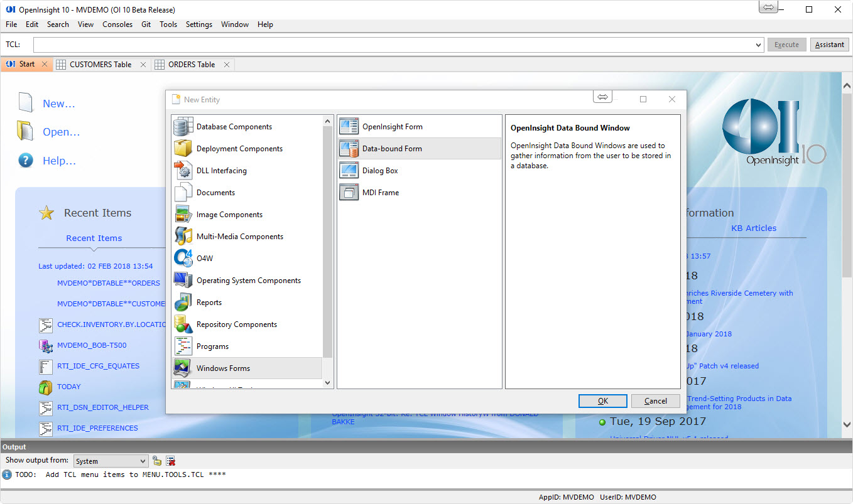This screenshot has width=853, height=504.
Task: Click category list scroll-down arrow
Action: [327, 383]
